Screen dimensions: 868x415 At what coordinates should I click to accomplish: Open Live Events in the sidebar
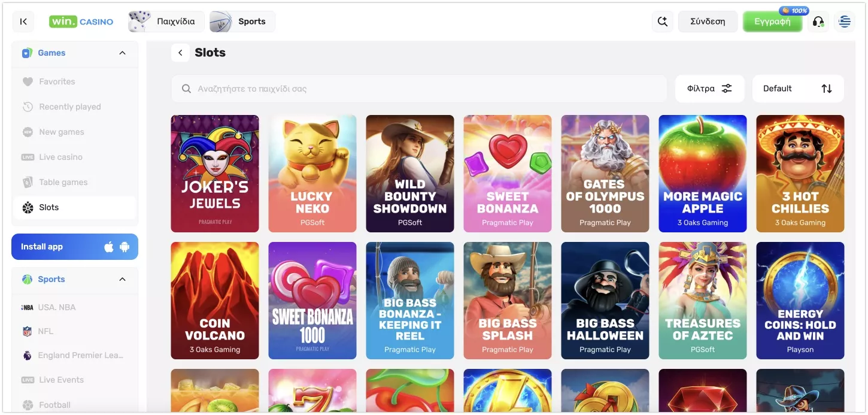pyautogui.click(x=75, y=380)
